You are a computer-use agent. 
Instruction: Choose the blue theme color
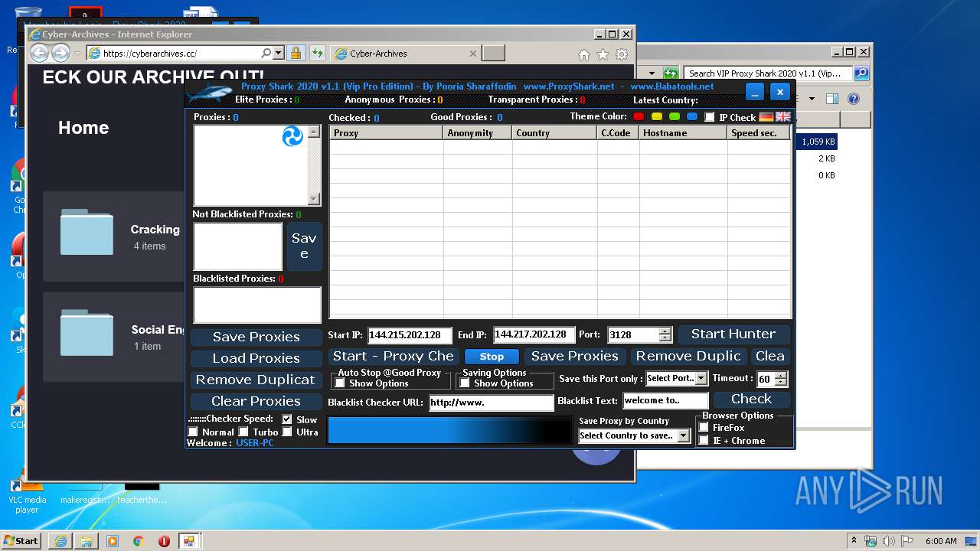pyautogui.click(x=692, y=117)
